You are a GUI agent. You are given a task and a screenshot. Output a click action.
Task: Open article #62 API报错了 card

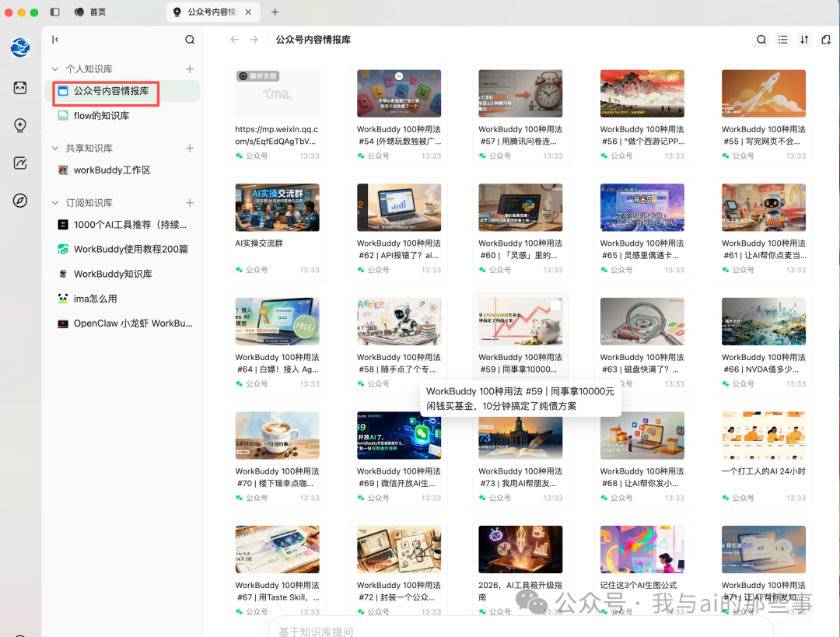[399, 229]
